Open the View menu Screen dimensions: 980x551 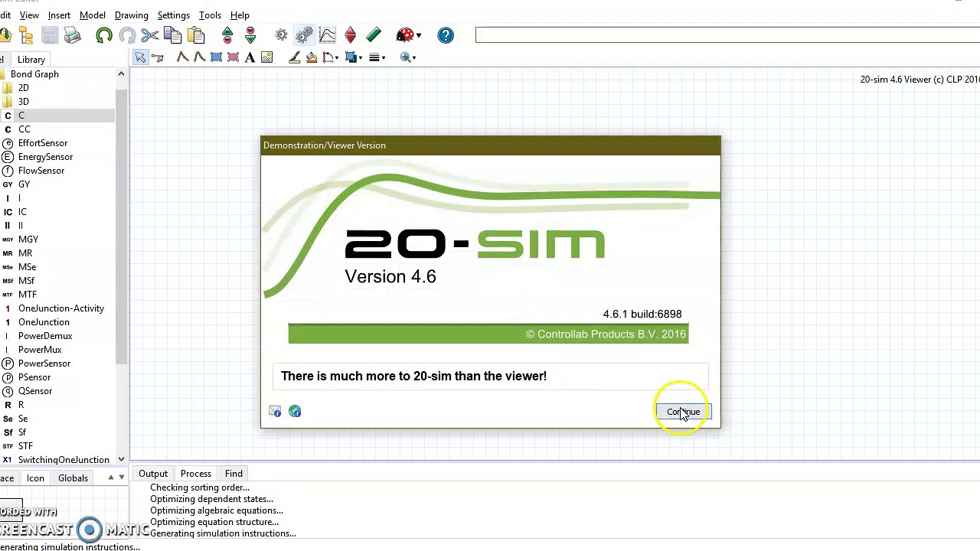29,15
